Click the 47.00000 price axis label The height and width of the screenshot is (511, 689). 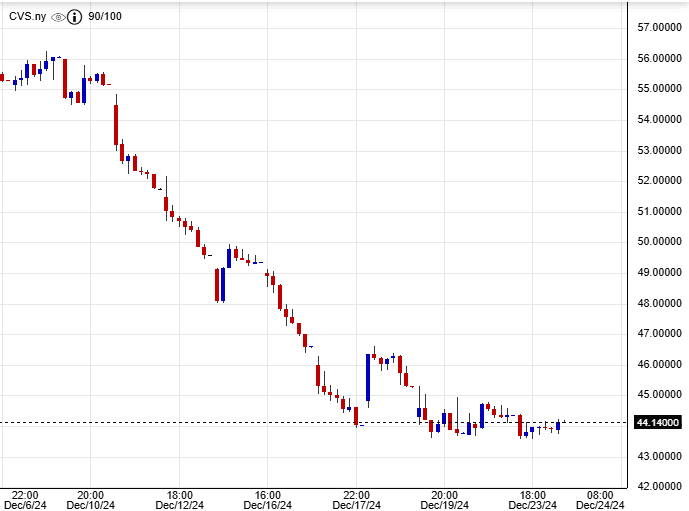click(659, 334)
